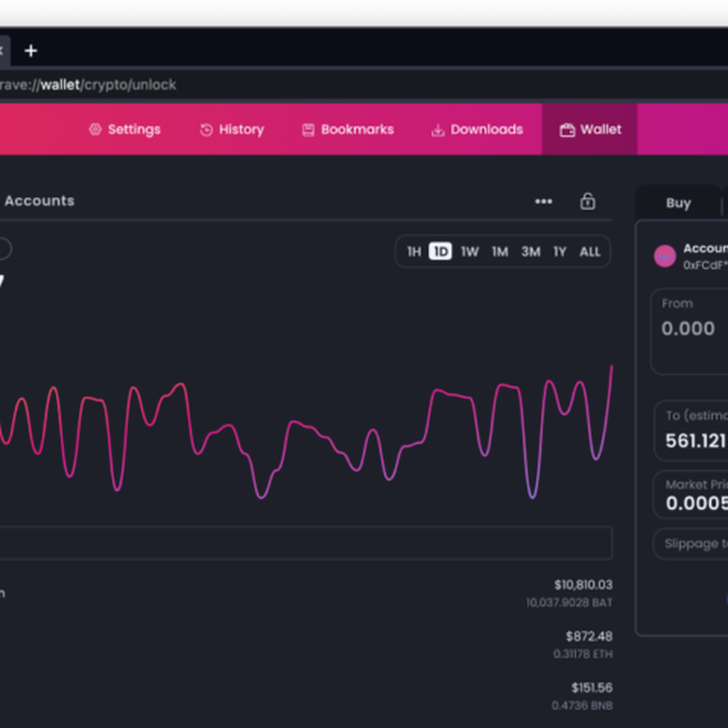Select the 1Y chart timeframe

pyautogui.click(x=560, y=252)
